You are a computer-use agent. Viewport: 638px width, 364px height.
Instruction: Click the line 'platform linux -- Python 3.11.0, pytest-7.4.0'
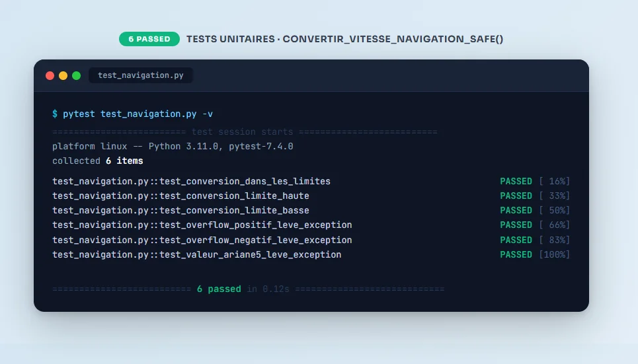[173, 147]
